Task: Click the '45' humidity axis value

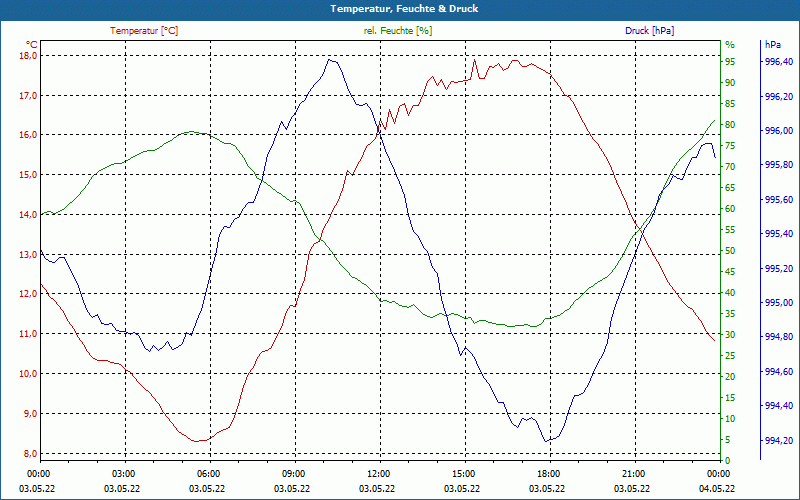Action: 730,271
